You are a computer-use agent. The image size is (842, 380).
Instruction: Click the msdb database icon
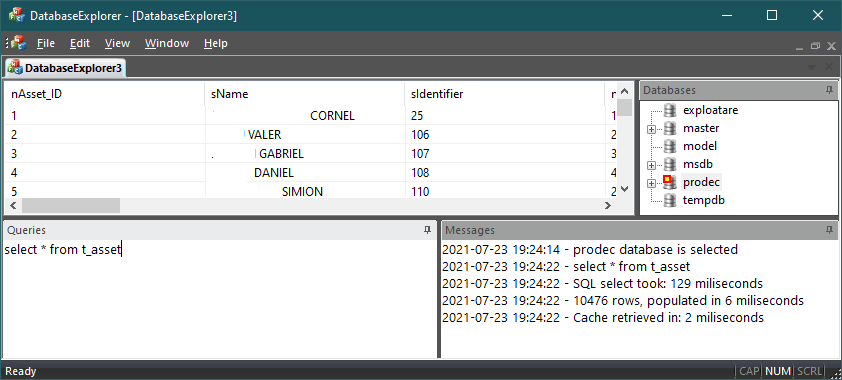tap(669, 164)
